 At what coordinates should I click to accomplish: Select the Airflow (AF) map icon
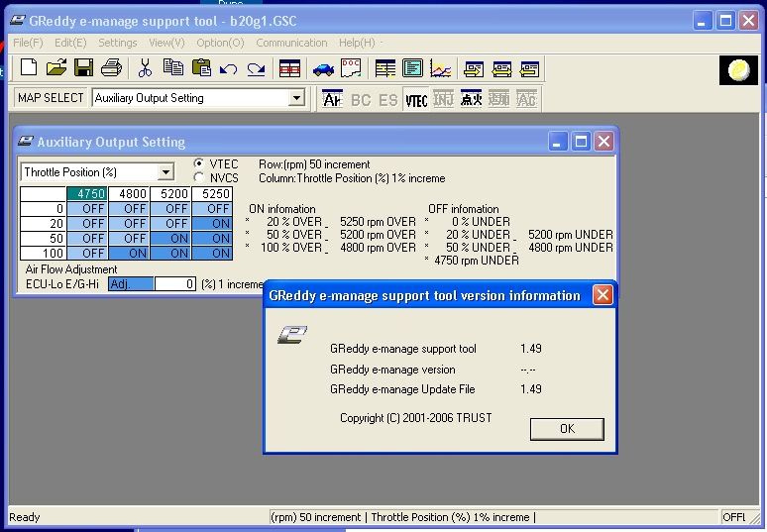point(333,99)
